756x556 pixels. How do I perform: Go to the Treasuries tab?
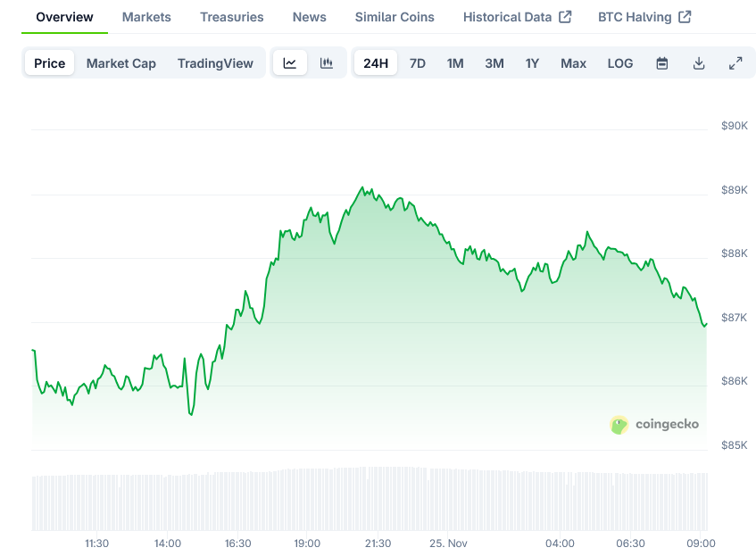click(x=232, y=17)
